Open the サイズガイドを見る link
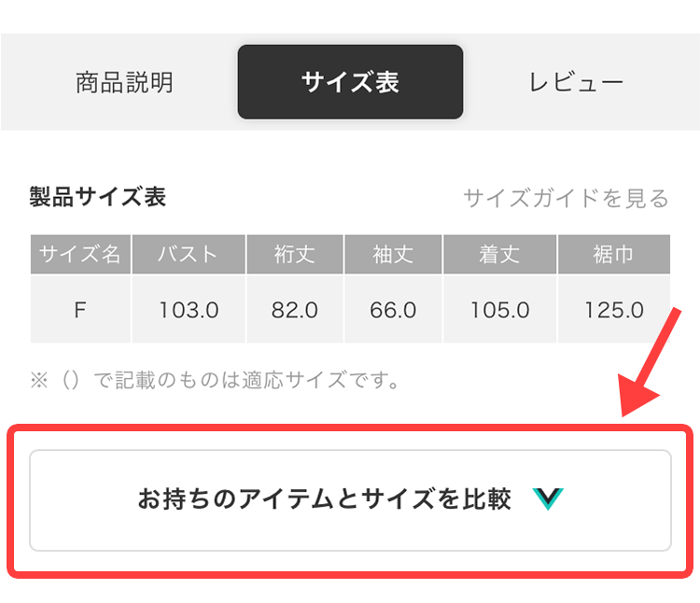700x603 pixels. [567, 198]
